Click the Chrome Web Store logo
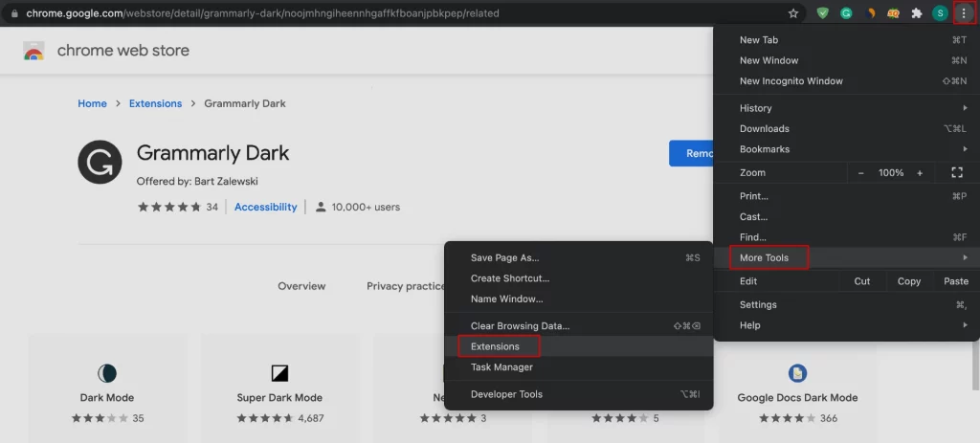Viewport: 980px width, 443px height. [x=33, y=51]
